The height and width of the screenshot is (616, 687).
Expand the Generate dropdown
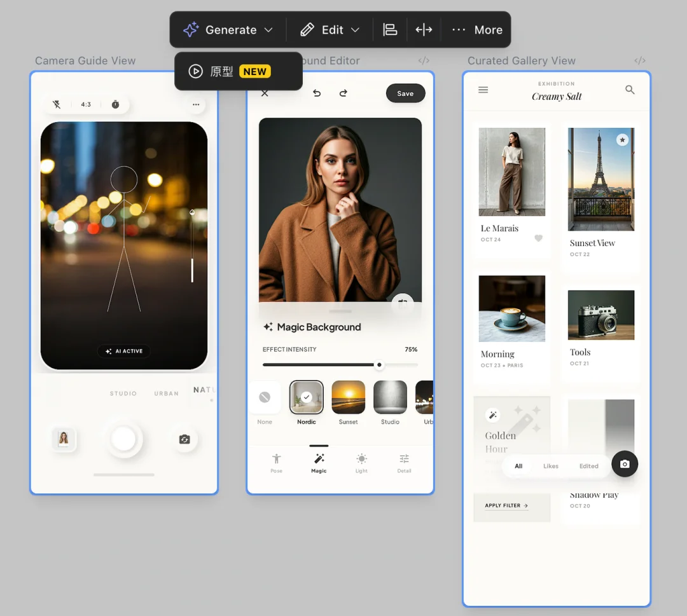228,30
